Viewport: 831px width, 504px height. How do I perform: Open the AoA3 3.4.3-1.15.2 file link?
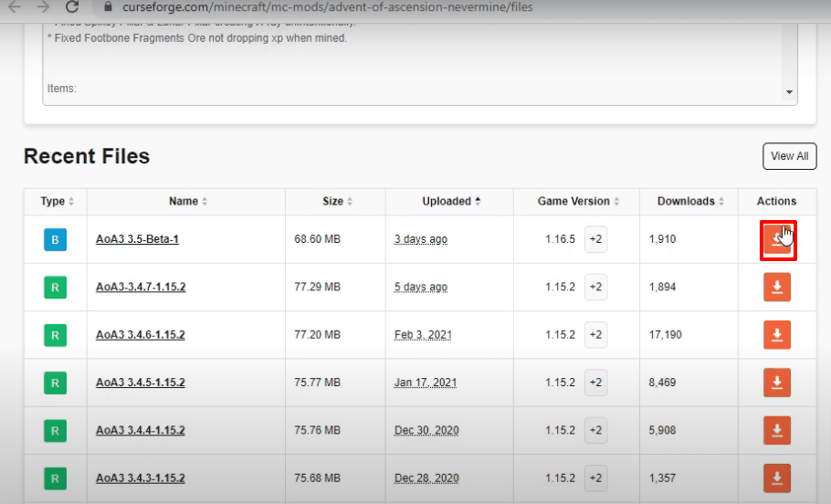coord(141,478)
